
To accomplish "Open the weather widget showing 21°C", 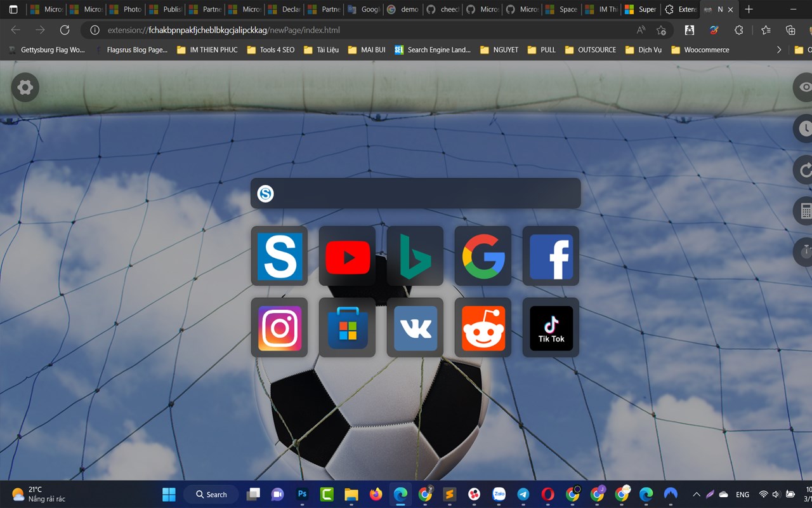I will pos(39,494).
